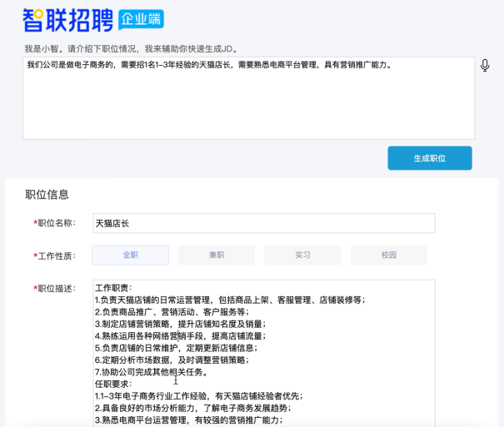Click the 职位名称 field label

pos(56,224)
